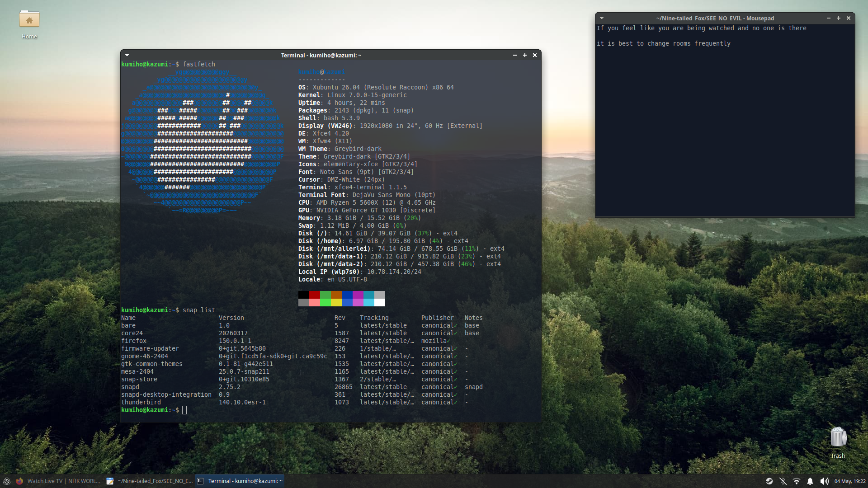This screenshot has width=868, height=488.
Task: Click the 'Locale: en_US.UTF-8' line
Action: (x=333, y=279)
